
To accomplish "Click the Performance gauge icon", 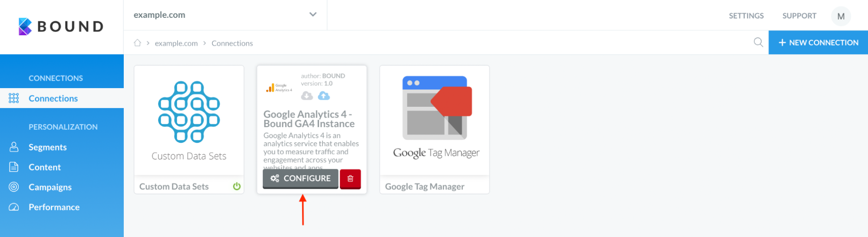I will (x=14, y=207).
